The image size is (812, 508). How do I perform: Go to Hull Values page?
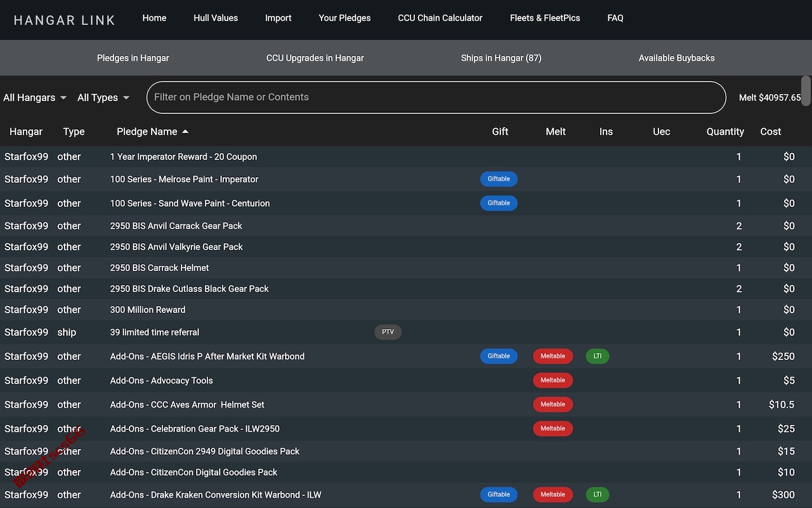pos(216,18)
